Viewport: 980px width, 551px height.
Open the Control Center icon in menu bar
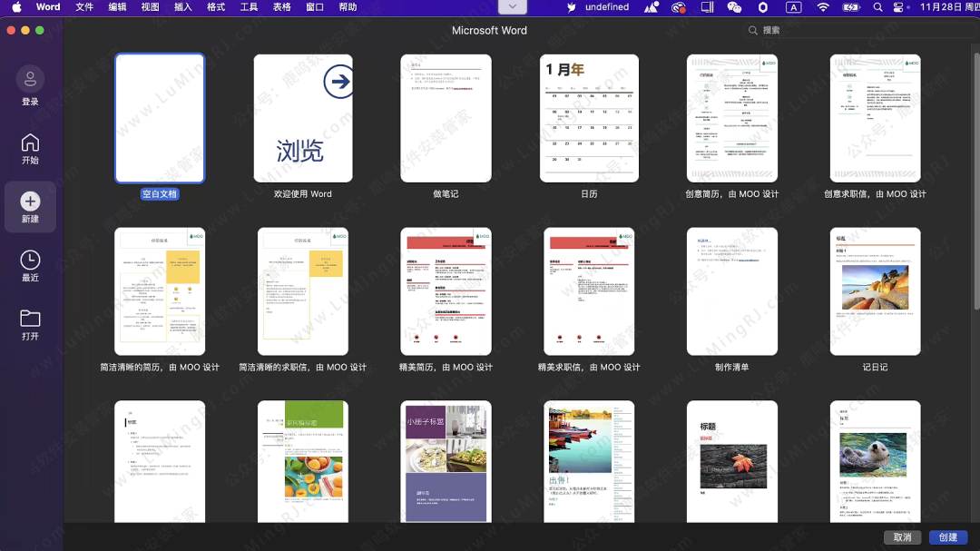tap(898, 7)
